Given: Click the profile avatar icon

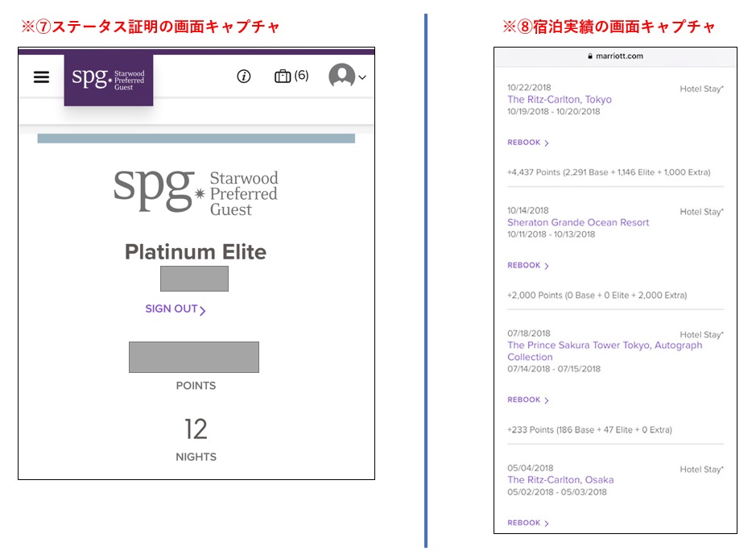Looking at the screenshot, I should [x=342, y=76].
